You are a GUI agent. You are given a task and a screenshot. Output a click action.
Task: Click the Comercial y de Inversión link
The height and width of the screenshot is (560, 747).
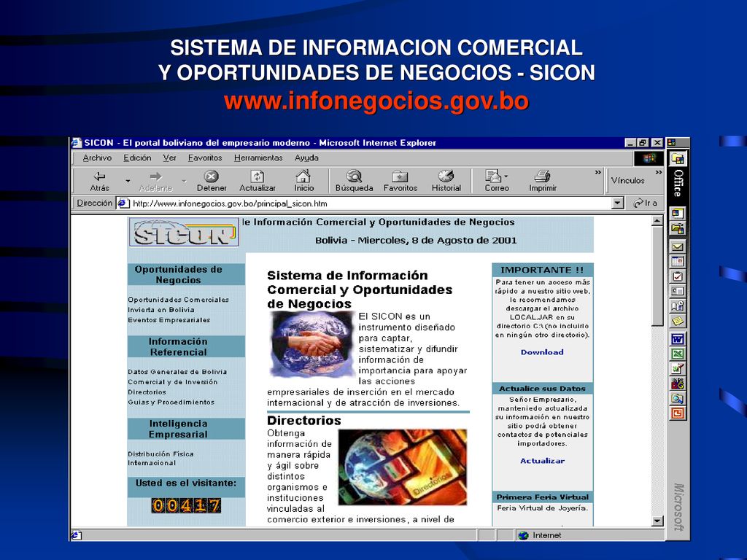point(172,382)
